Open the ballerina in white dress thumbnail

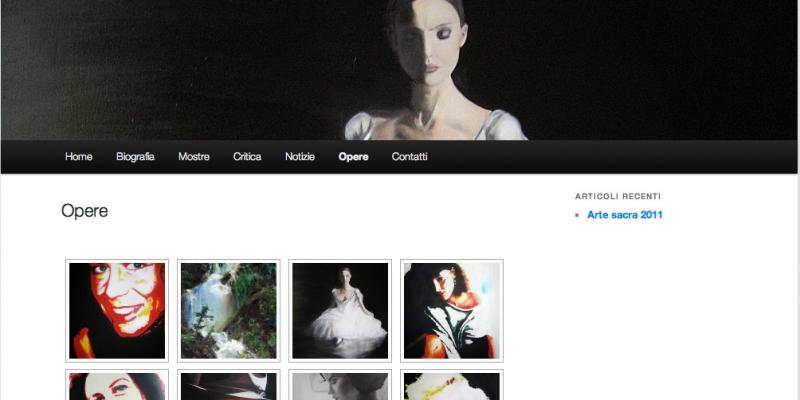click(x=340, y=311)
